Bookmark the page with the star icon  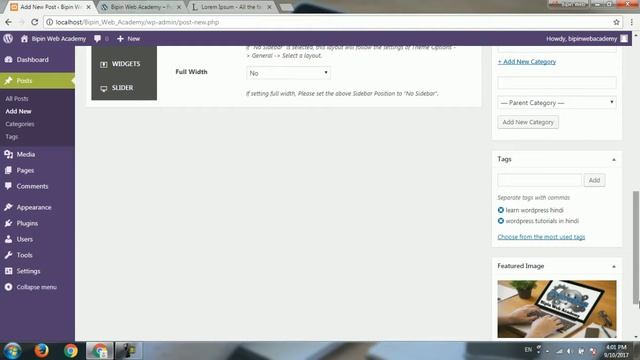coord(616,22)
